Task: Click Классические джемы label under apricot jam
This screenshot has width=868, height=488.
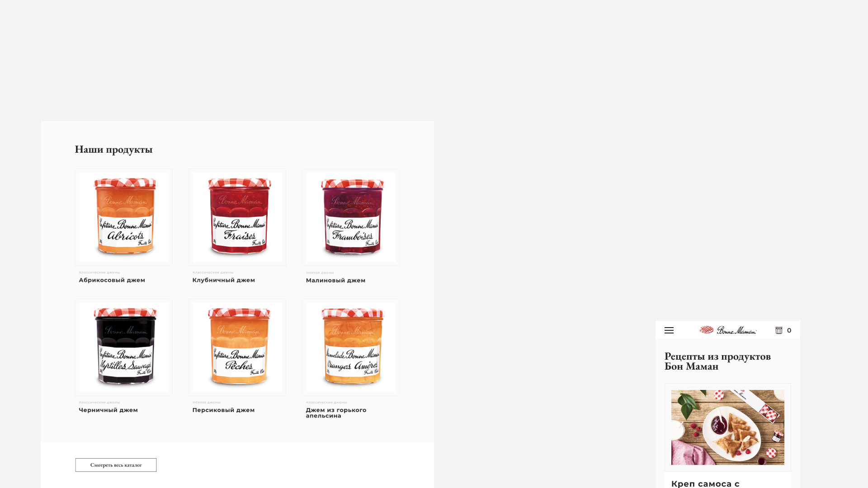Action: [99, 272]
